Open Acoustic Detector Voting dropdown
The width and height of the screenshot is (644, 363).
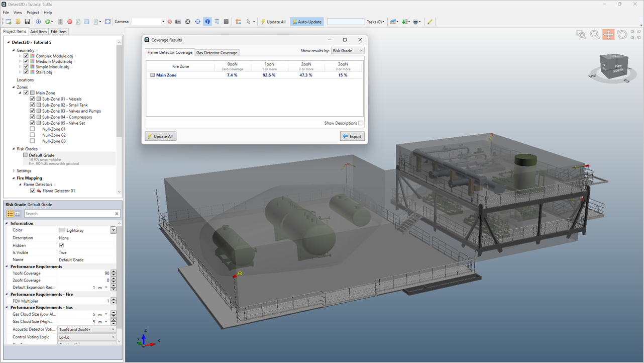click(87, 329)
